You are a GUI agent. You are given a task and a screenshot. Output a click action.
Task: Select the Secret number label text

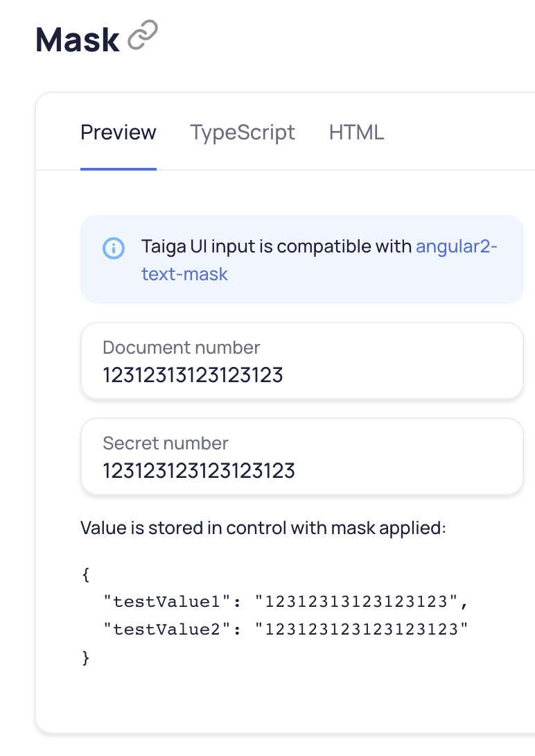(x=166, y=443)
